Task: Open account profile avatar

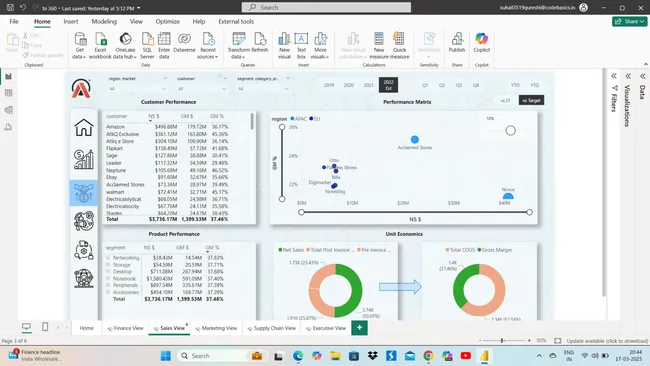Action: click(583, 7)
